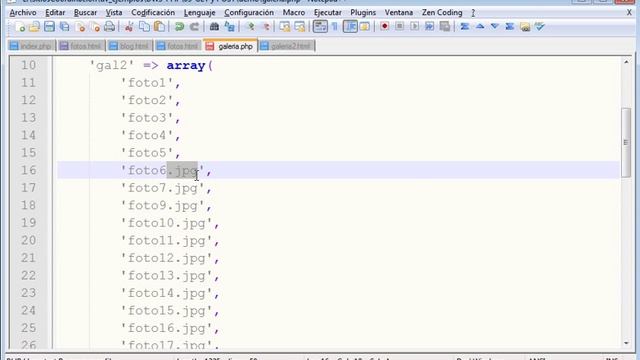Image resolution: width=640 pixels, height=360 pixels.
Task: Open the Lenguaje menu
Action: [x=199, y=13]
